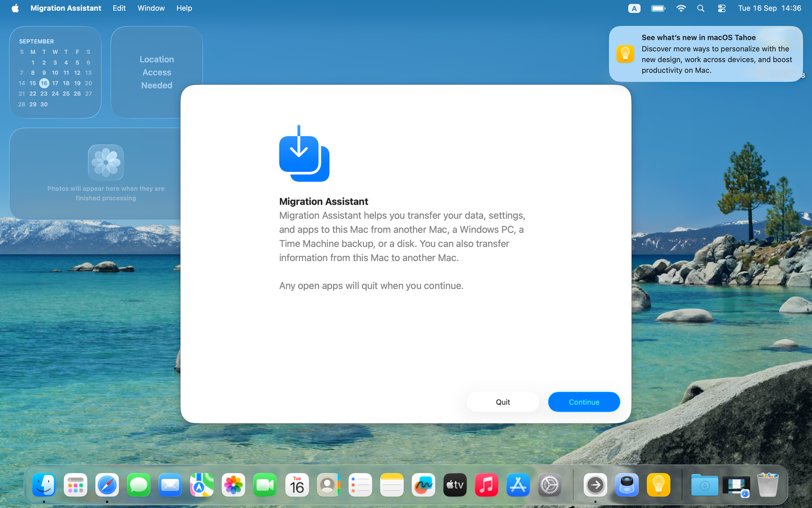Click 'Photos will appear here' widget text

(106, 193)
